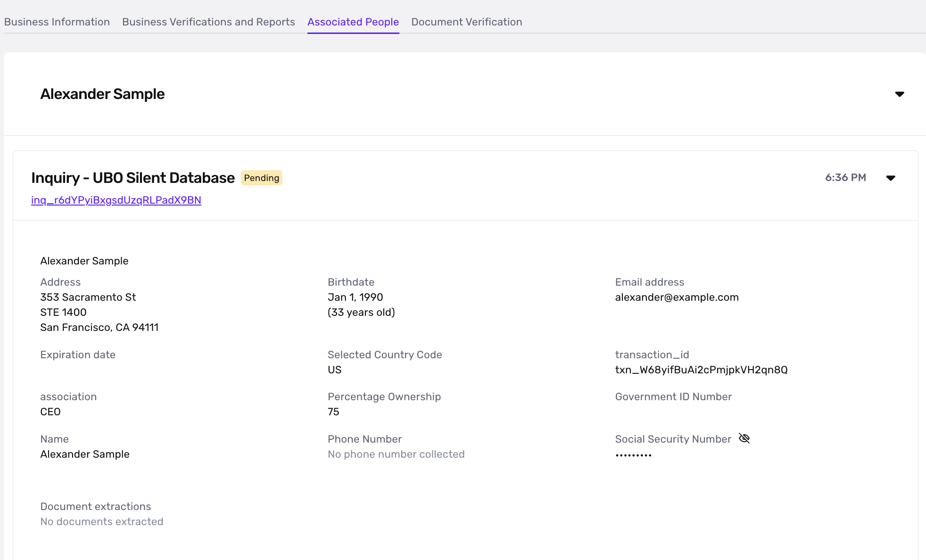Screen dimensions: 926x560
Task: Click the Inquiry - UBO Silent Database title
Action: coord(132,178)
